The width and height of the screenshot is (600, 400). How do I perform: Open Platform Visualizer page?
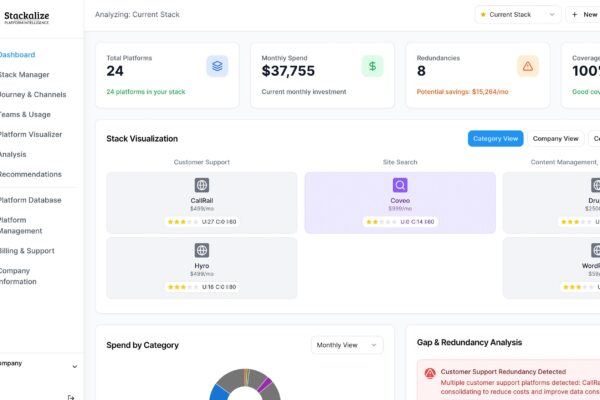[31, 134]
